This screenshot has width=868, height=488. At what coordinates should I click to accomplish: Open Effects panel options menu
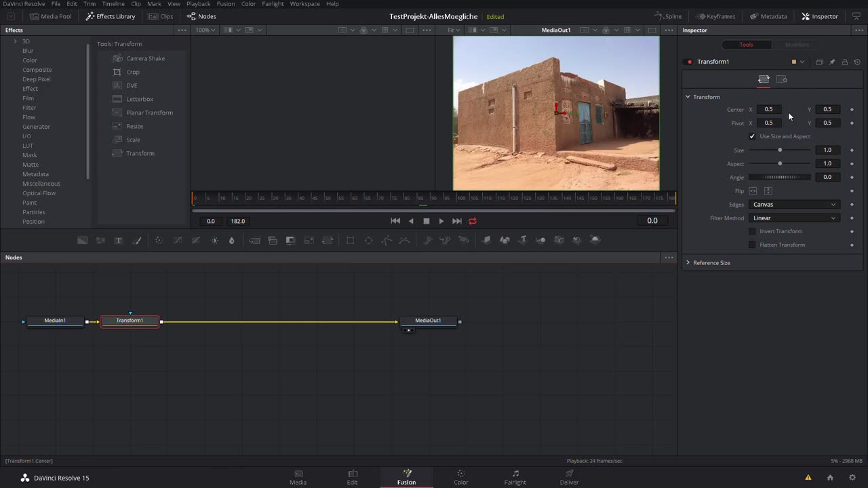pos(182,30)
